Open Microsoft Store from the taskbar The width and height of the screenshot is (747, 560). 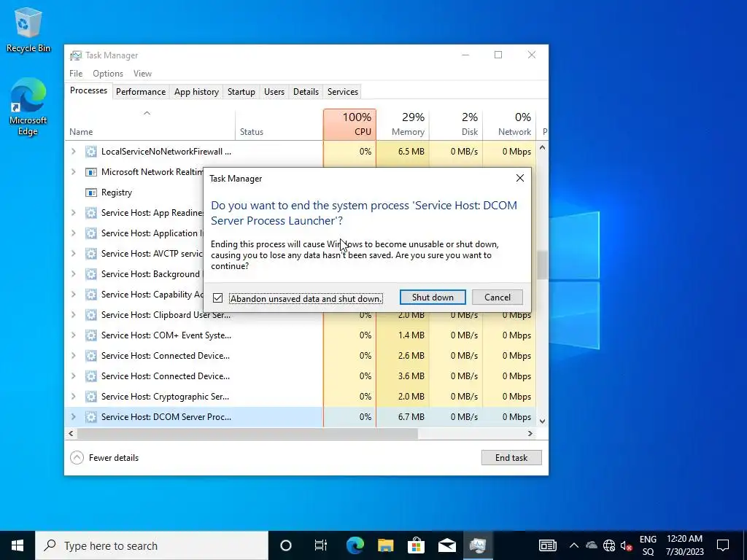(x=416, y=545)
